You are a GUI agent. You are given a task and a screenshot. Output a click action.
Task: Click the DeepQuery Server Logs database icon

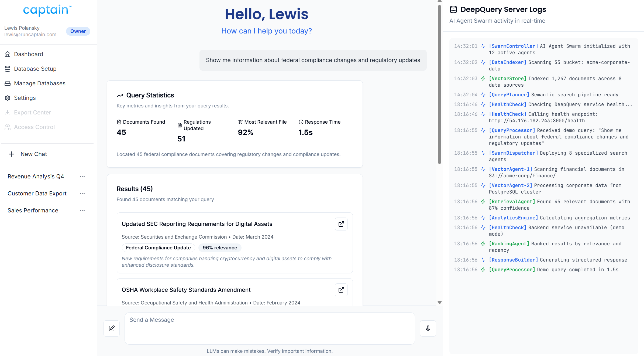(453, 9)
